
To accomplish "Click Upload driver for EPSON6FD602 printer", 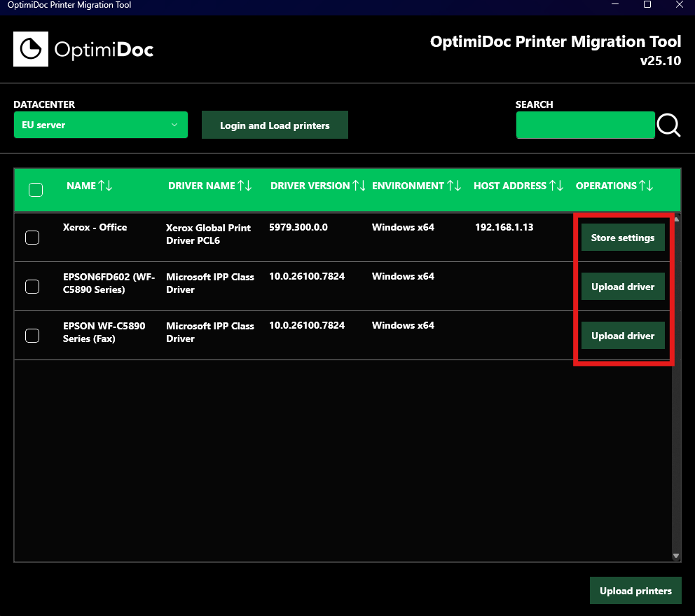I will 623,287.
